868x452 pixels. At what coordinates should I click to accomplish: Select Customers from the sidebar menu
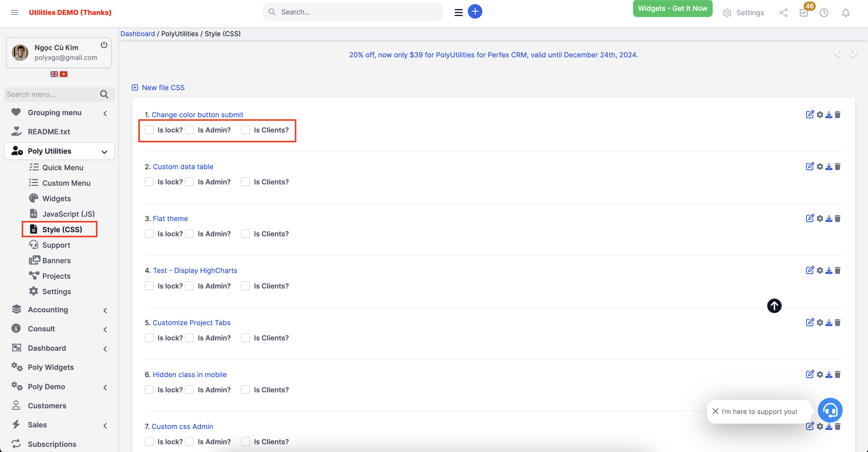coord(48,406)
